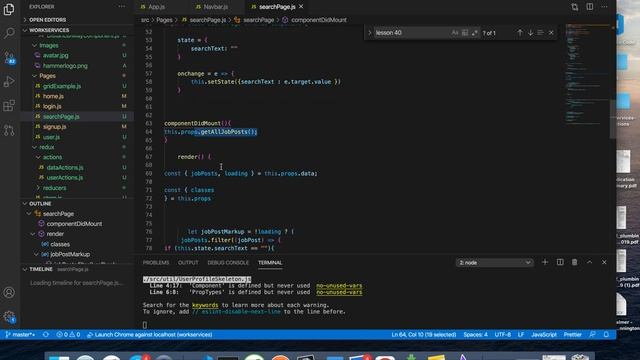Open the Accounts menu icon

9,292
